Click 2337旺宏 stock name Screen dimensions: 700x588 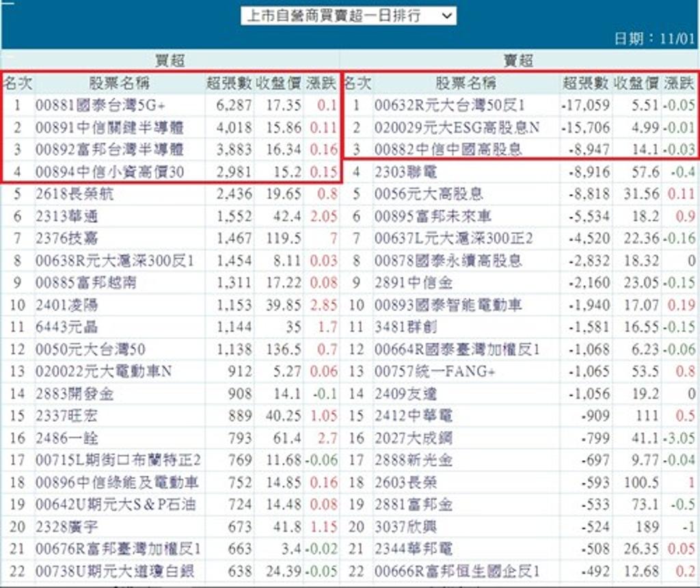[66, 416]
